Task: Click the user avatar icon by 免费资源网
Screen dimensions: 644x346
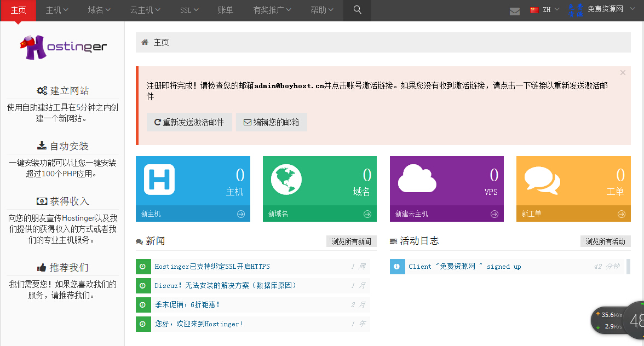Action: click(576, 10)
